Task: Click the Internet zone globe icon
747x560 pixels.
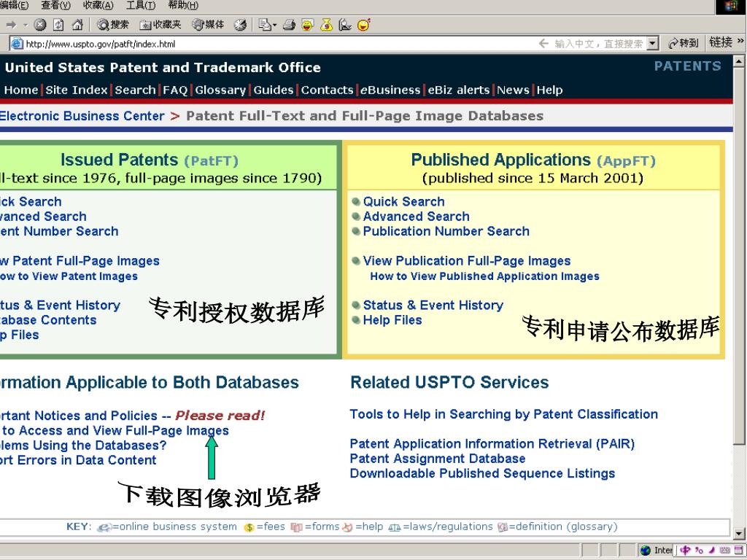Action: click(646, 551)
